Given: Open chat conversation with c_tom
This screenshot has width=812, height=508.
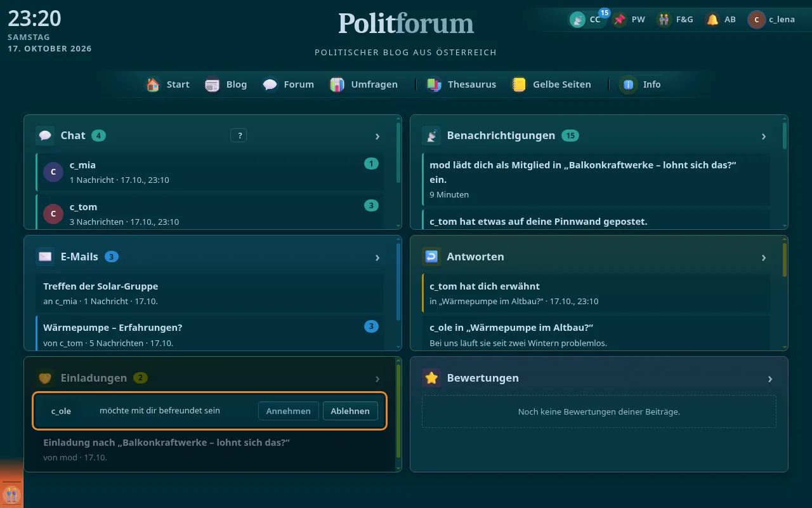Looking at the screenshot, I should [210, 212].
